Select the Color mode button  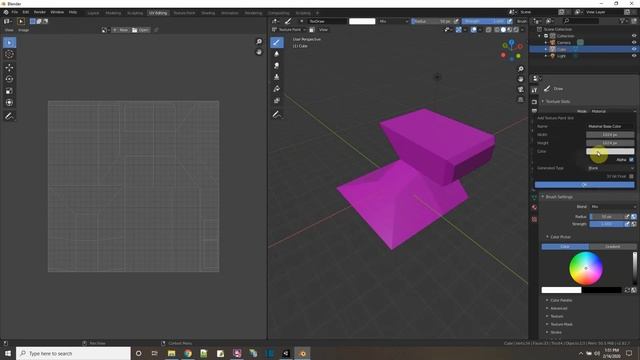pyautogui.click(x=565, y=247)
